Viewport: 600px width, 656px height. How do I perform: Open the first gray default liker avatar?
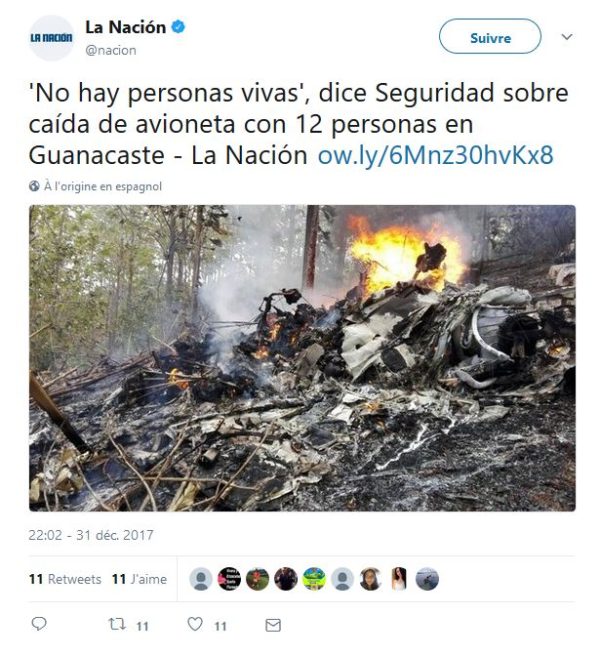(x=201, y=579)
